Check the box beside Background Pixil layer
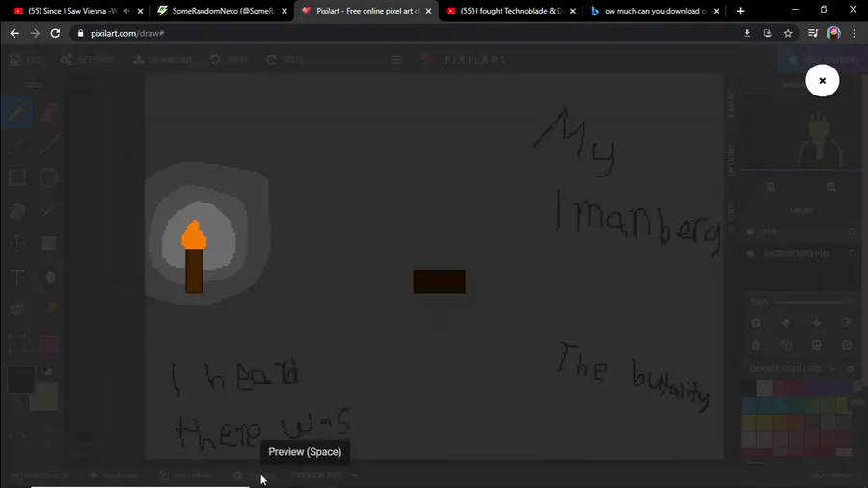 (x=852, y=254)
